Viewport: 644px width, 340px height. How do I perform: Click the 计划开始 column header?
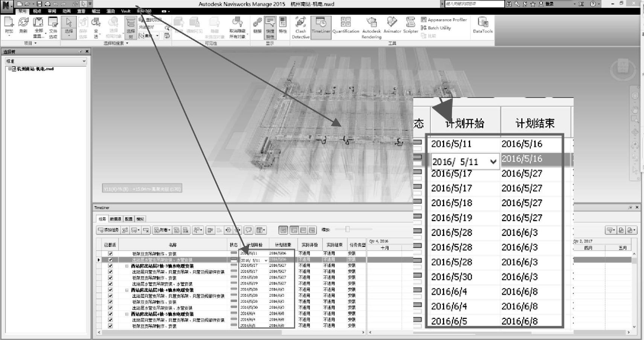[254, 245]
